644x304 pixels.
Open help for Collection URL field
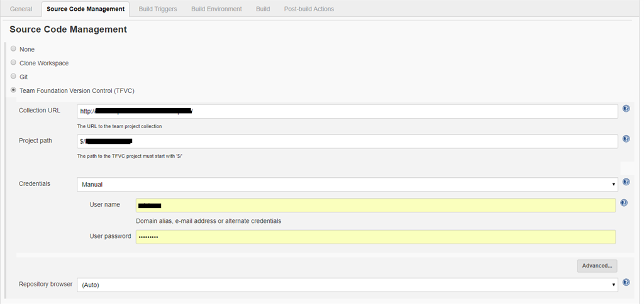tap(626, 109)
